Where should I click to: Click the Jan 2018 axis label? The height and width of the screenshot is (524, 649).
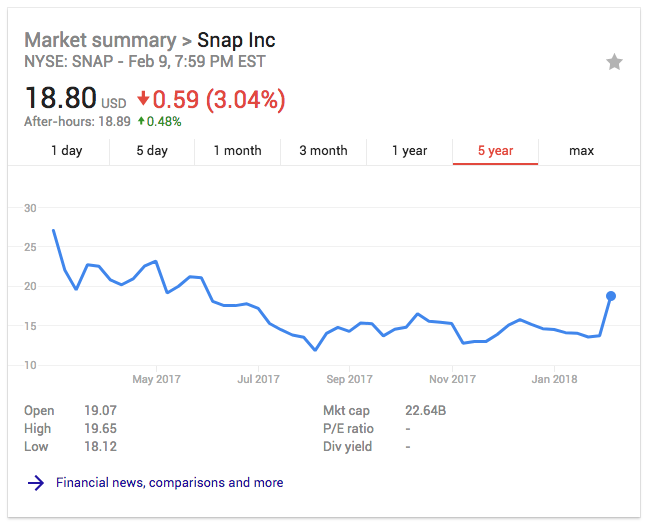click(554, 379)
